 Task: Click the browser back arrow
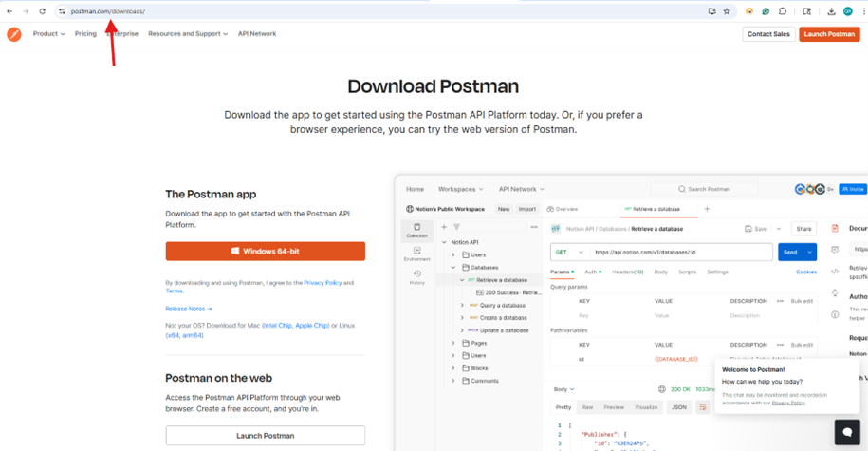coord(9,11)
